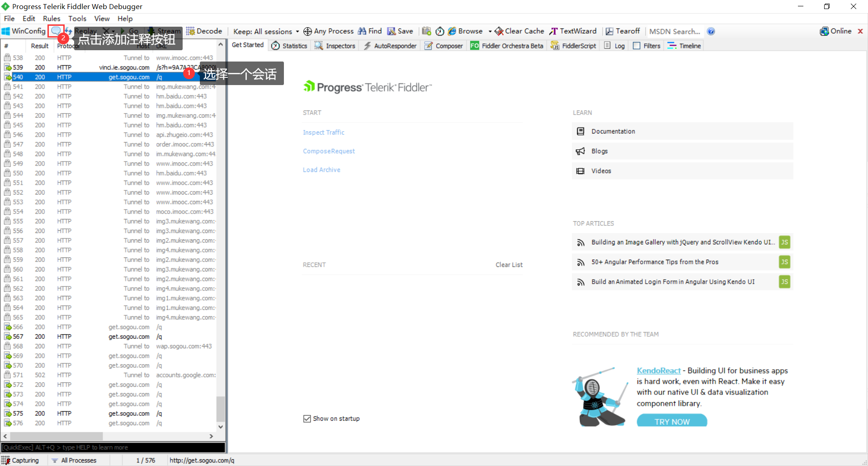
Task: Click session list scroll-down arrow
Action: 221,427
